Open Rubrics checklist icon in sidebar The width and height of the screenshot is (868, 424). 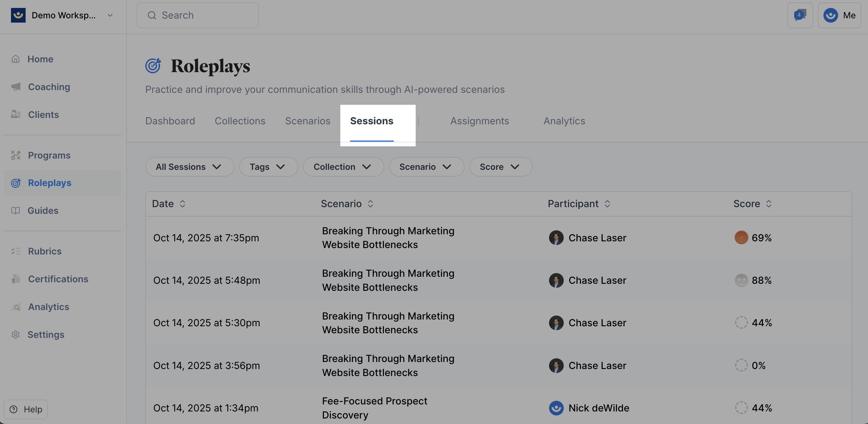[x=16, y=251]
